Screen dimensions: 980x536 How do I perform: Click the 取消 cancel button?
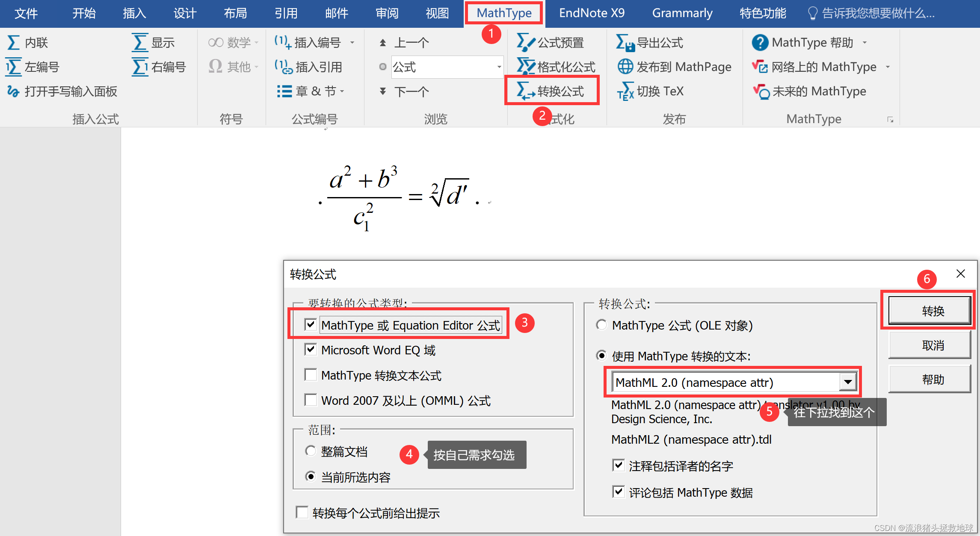pyautogui.click(x=929, y=345)
